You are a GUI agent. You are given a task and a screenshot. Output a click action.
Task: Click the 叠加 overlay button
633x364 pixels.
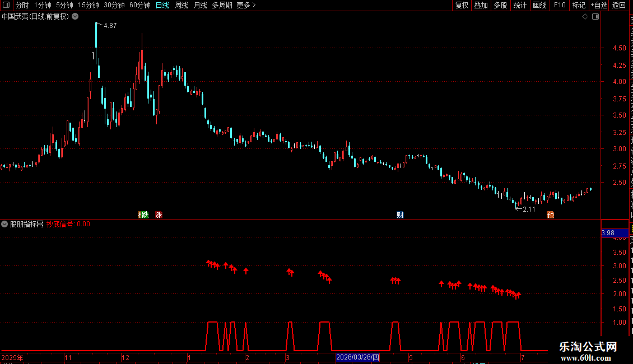(481, 5)
